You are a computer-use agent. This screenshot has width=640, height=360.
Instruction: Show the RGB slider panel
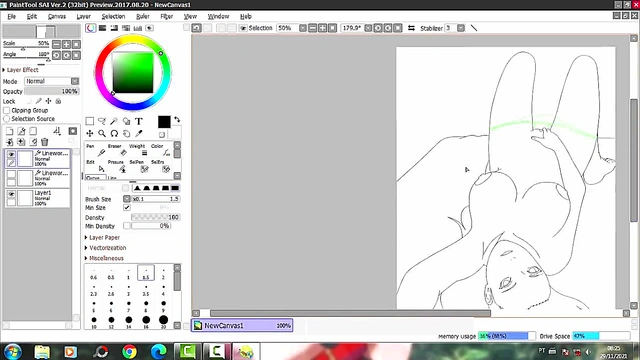(x=102, y=28)
